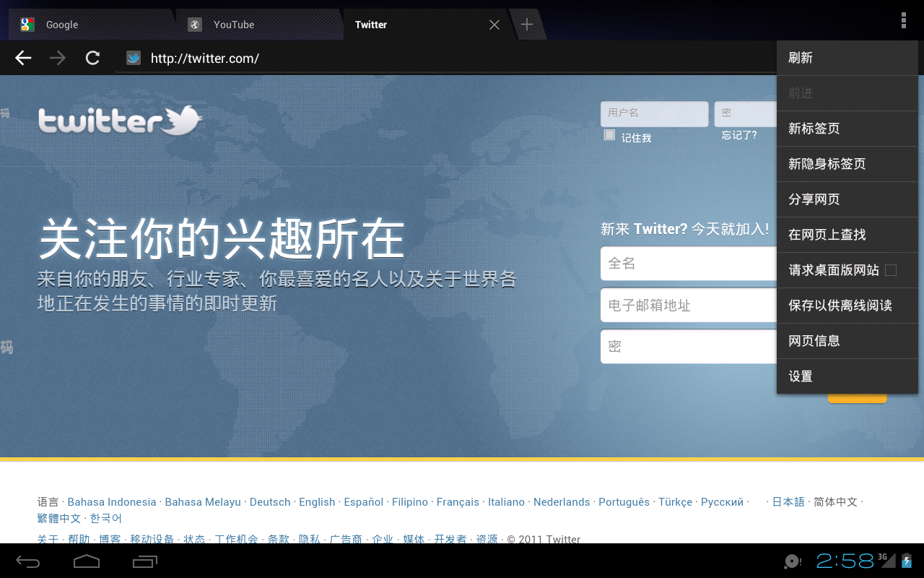Tap the Android home button
Image resolution: width=924 pixels, height=578 pixels.
click(x=87, y=561)
